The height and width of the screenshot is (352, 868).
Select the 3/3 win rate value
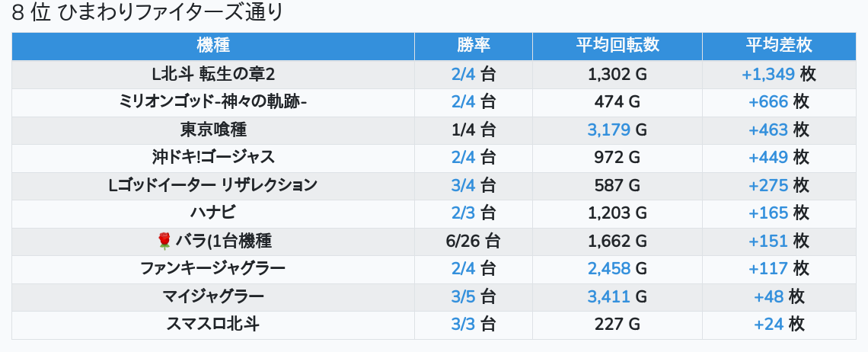click(x=464, y=325)
